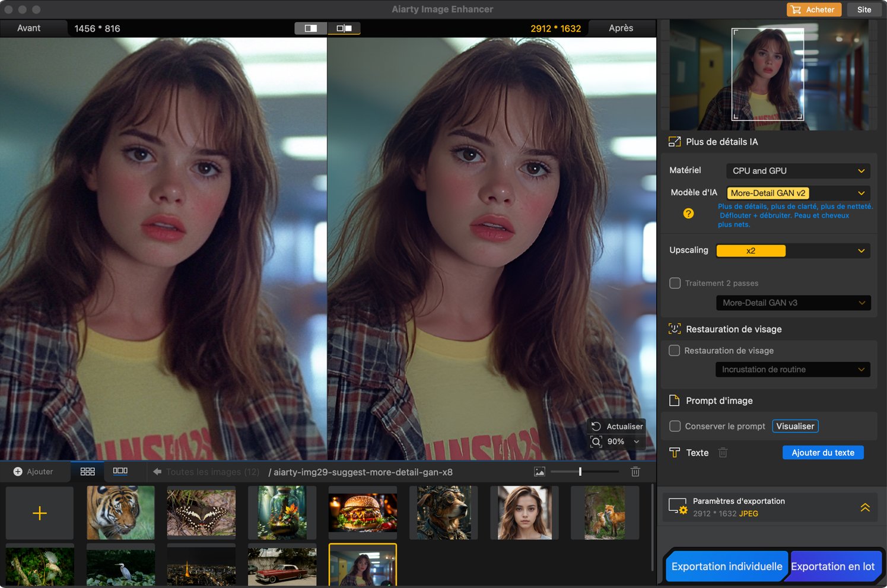Select the tiger thumbnail image
Image resolution: width=887 pixels, height=588 pixels.
(120, 513)
